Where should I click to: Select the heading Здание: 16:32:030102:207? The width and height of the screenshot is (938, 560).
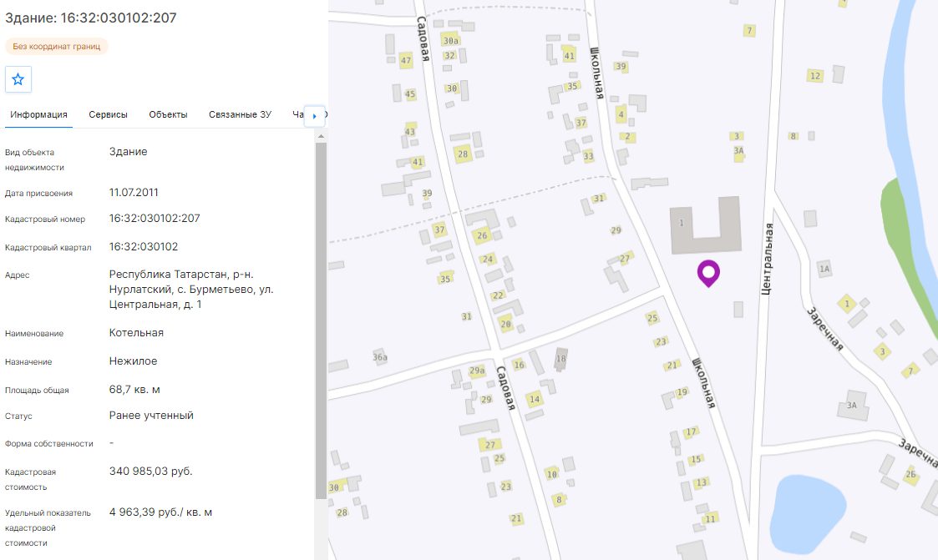point(91,18)
